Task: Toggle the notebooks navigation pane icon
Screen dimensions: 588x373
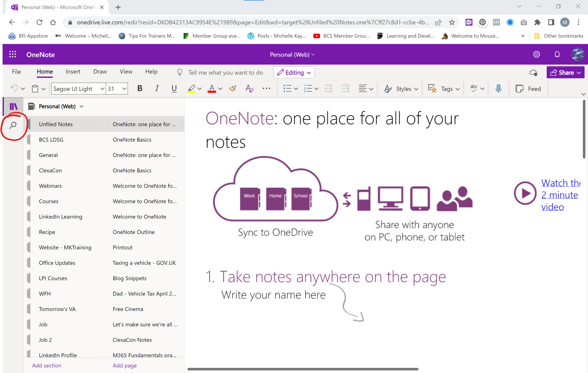Action: pyautogui.click(x=13, y=106)
